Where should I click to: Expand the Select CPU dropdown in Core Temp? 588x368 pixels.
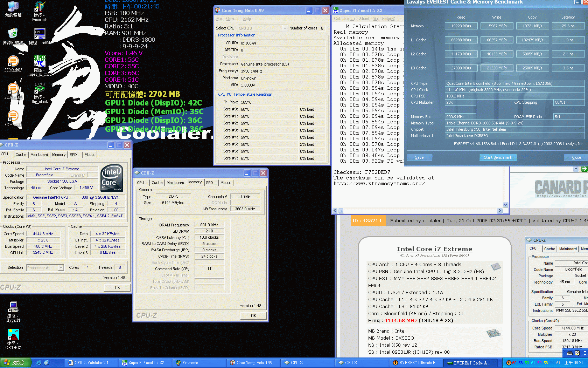point(285,28)
